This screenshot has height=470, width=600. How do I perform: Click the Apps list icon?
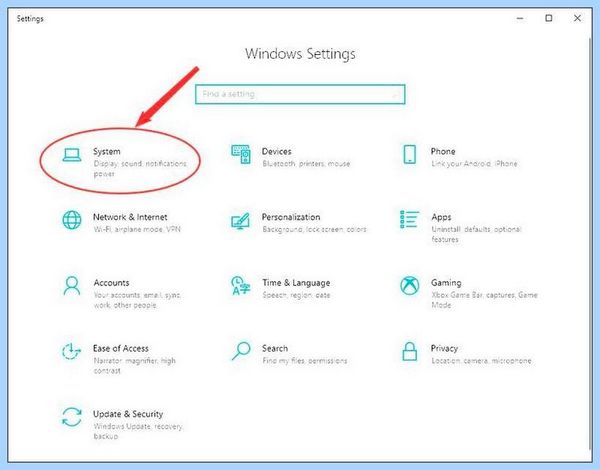409,220
